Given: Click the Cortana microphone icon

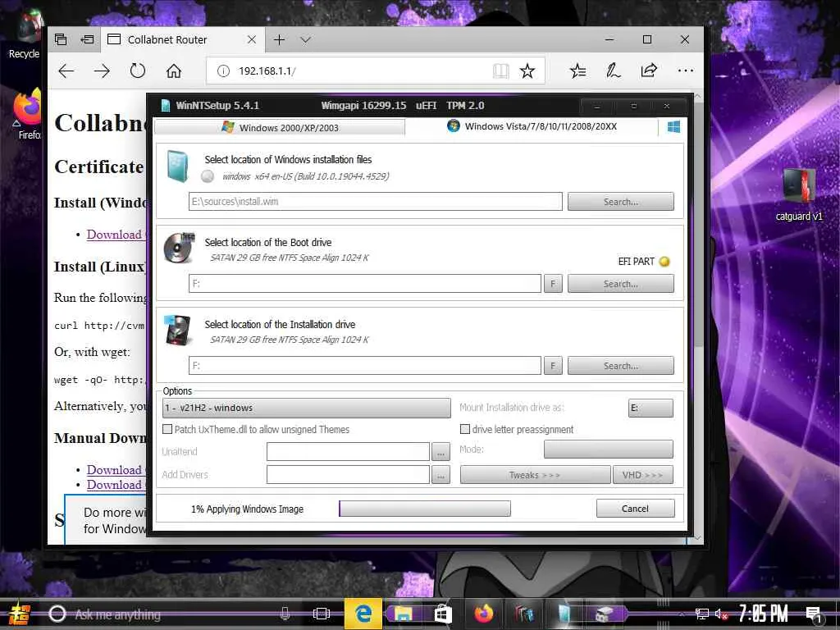Looking at the screenshot, I should (x=285, y=614).
